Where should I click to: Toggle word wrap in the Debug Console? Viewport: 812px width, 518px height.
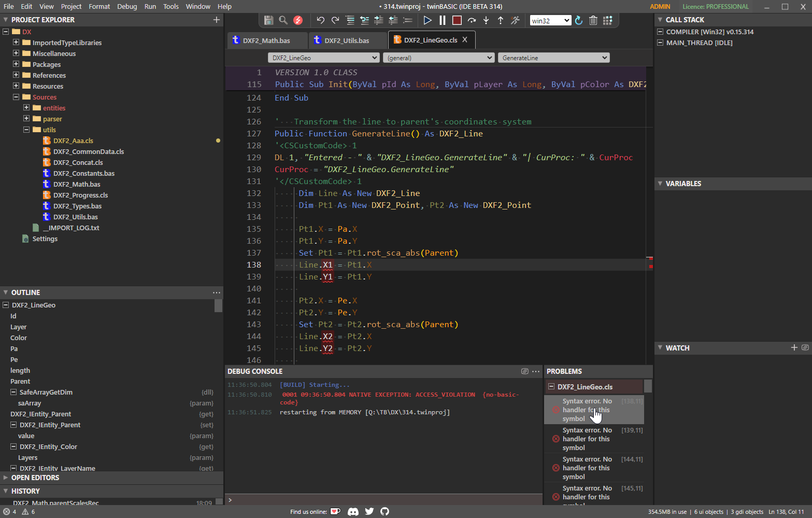pos(525,371)
